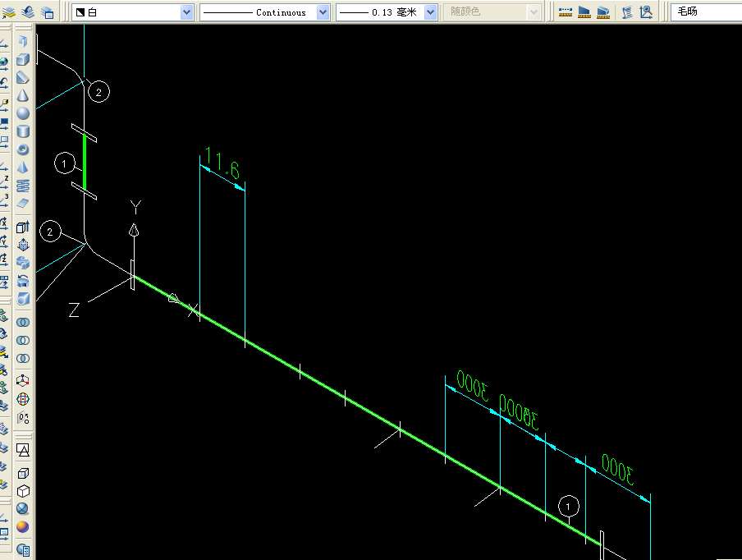Image resolution: width=742 pixels, height=560 pixels.
Task: Select the Conceptual sphere visual style icon
Action: pyautogui.click(x=23, y=527)
